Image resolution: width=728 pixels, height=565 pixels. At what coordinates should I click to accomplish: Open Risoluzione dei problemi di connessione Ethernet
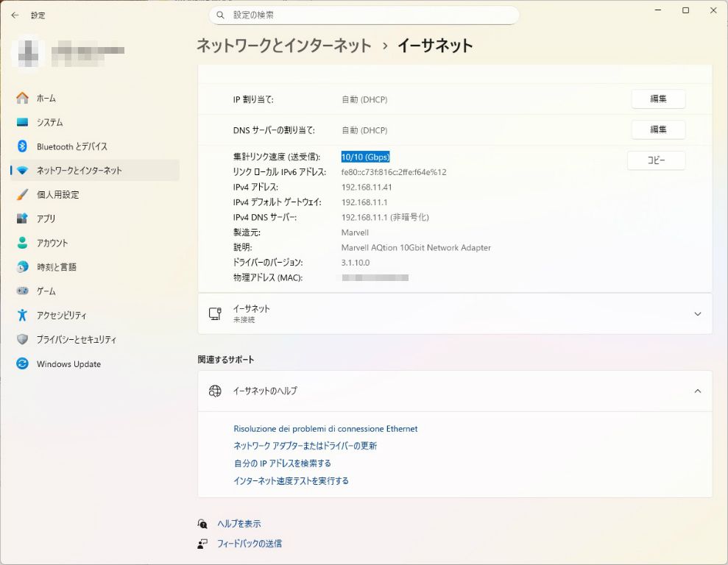tap(325, 429)
